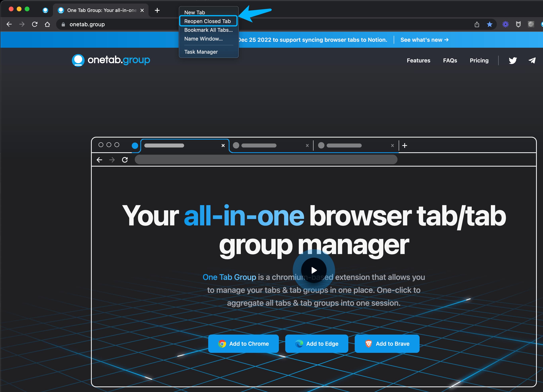This screenshot has height=392, width=543.
Task: Click Bookmark All Tabs in context menu
Action: click(208, 30)
